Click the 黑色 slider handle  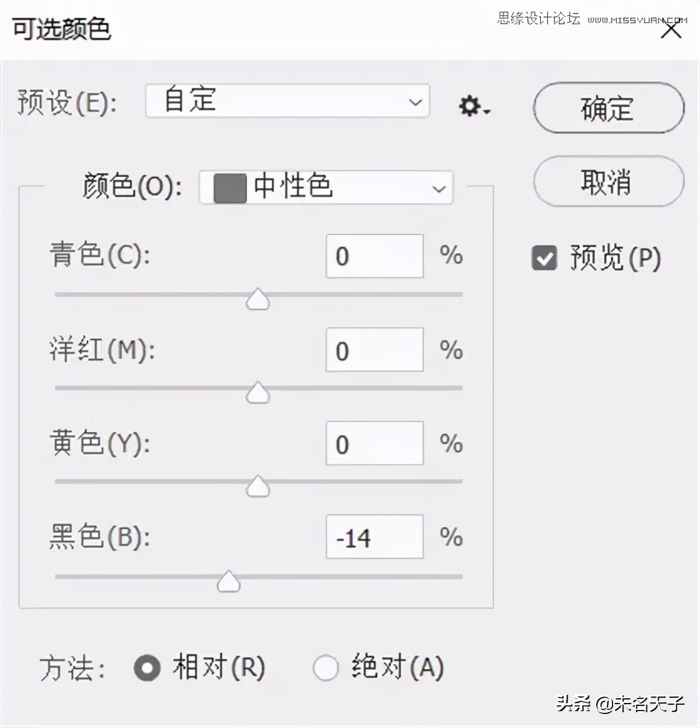pos(229,580)
